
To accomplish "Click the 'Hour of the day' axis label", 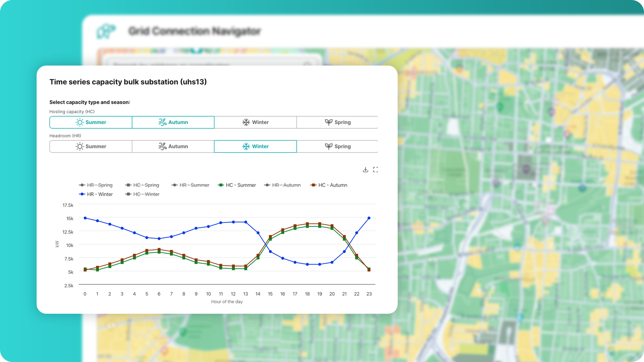I will click(227, 302).
